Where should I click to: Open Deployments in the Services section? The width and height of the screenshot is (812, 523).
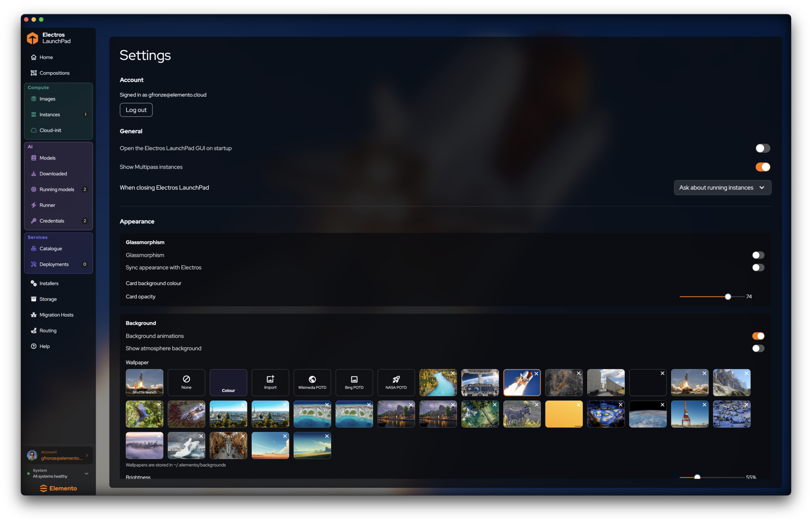58,264
